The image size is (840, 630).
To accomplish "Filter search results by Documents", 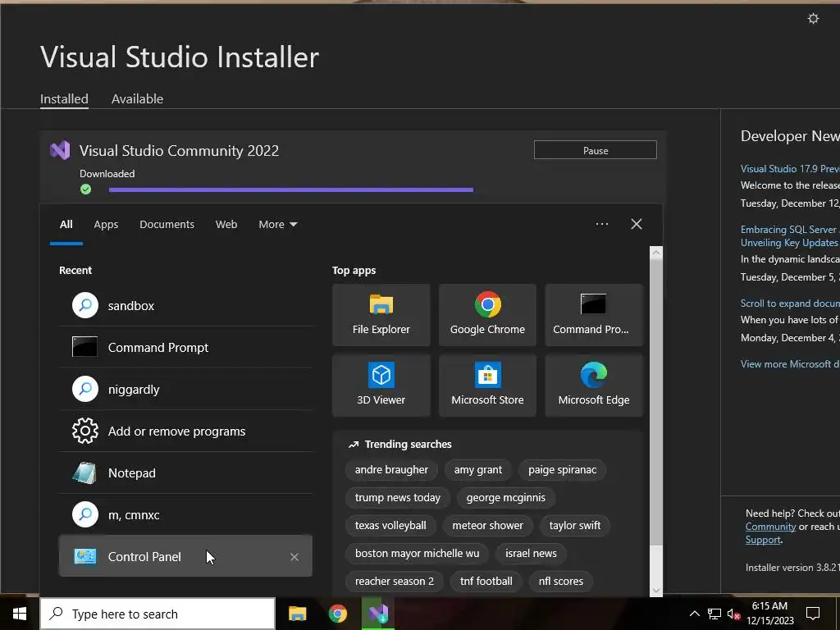I will pos(167,225).
